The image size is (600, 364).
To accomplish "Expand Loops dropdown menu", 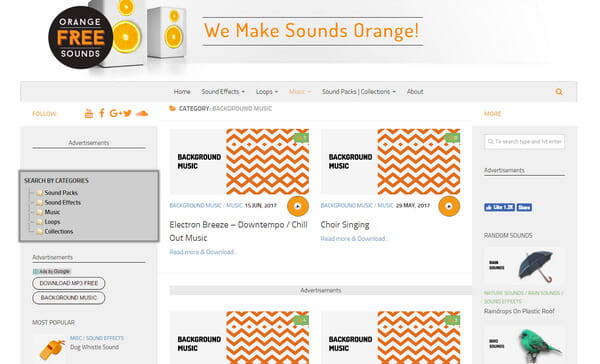I will click(267, 92).
